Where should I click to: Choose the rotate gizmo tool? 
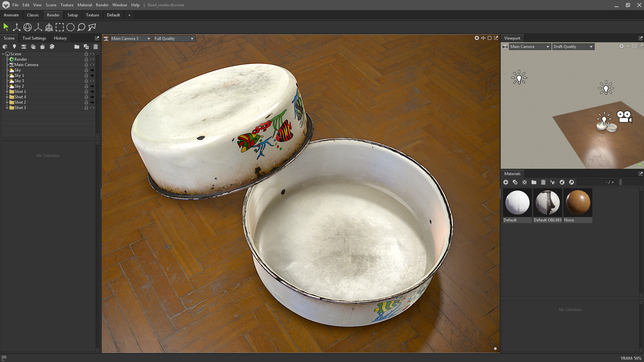28,27
